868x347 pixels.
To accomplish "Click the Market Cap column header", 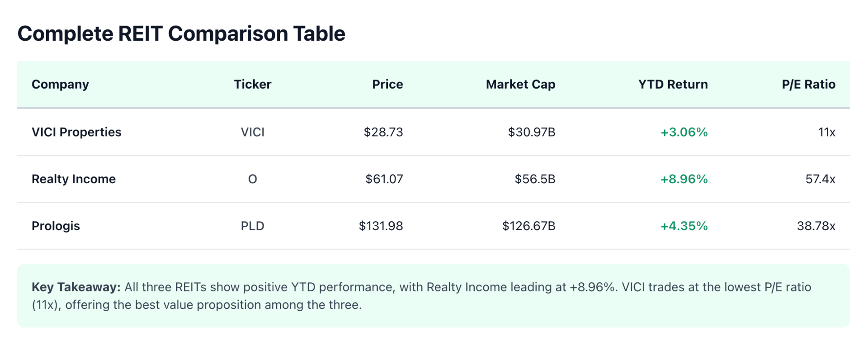I will (520, 84).
